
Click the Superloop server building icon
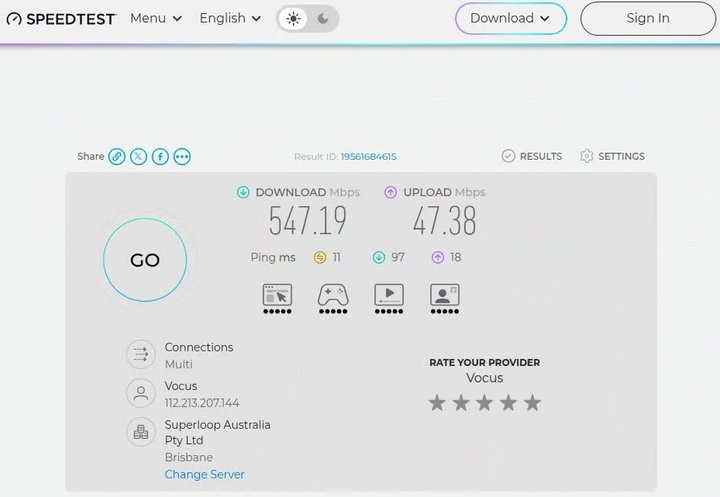coord(141,432)
